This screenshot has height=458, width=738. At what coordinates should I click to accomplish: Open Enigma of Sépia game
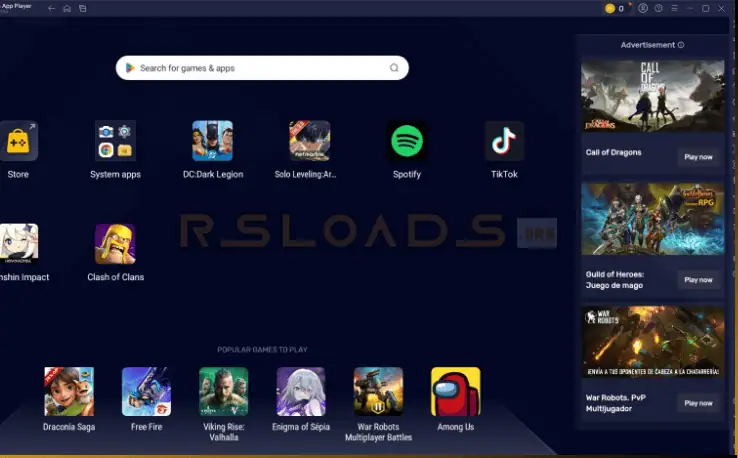(x=301, y=392)
